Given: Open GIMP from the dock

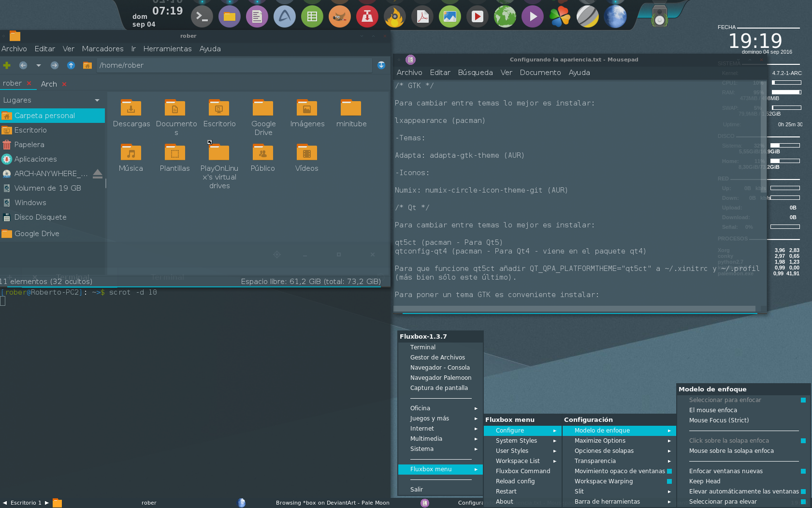Looking at the screenshot, I should coord(339,17).
